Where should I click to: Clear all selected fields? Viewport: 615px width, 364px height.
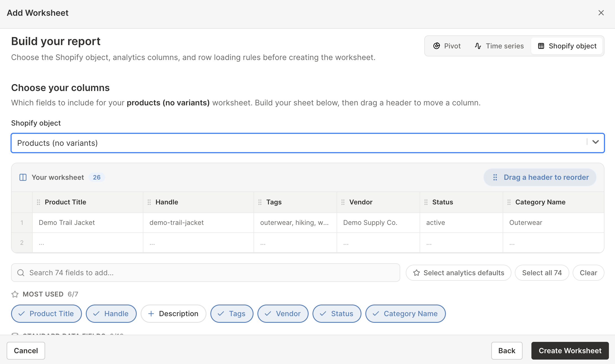[x=588, y=273]
